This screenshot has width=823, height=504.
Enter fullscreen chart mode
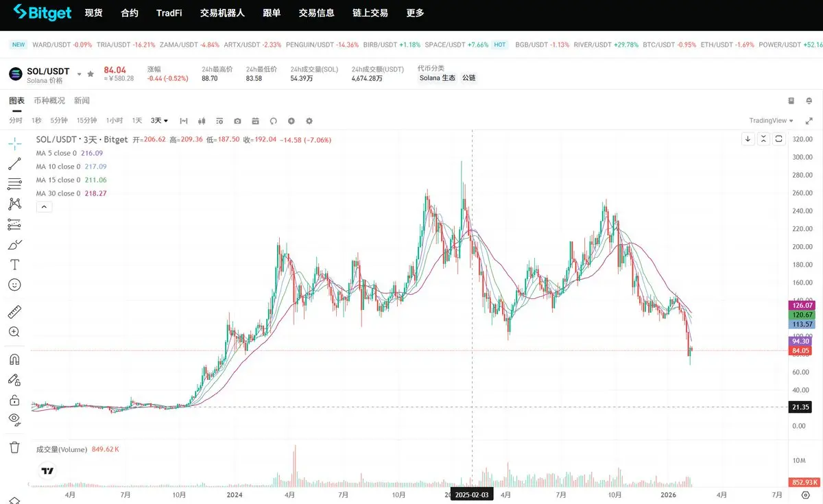pyautogui.click(x=809, y=121)
